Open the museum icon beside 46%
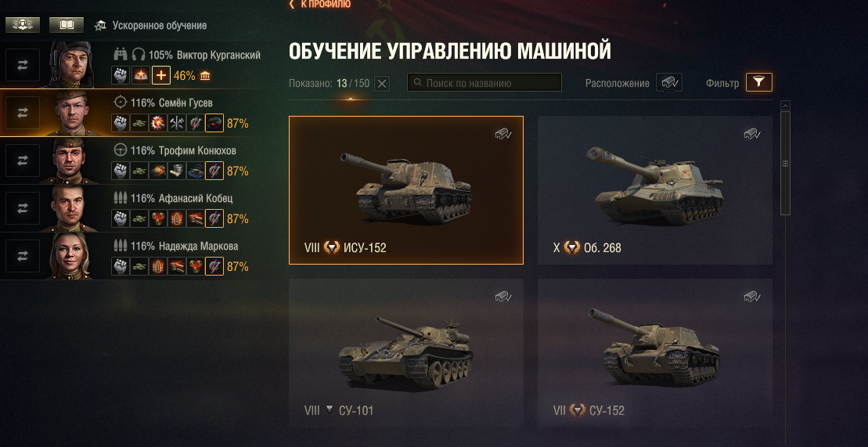The width and height of the screenshot is (868, 447). coord(205,76)
